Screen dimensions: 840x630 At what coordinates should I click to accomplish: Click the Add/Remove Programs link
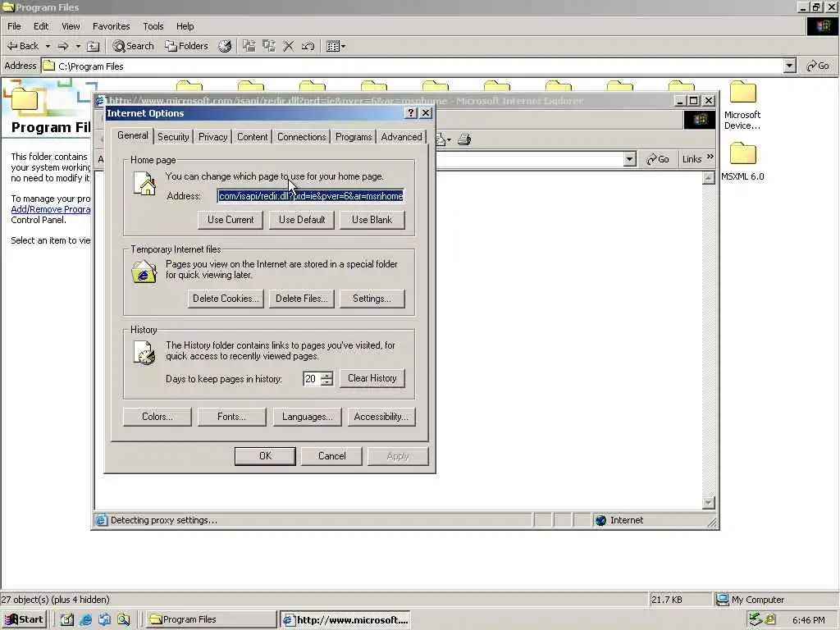[50, 209]
